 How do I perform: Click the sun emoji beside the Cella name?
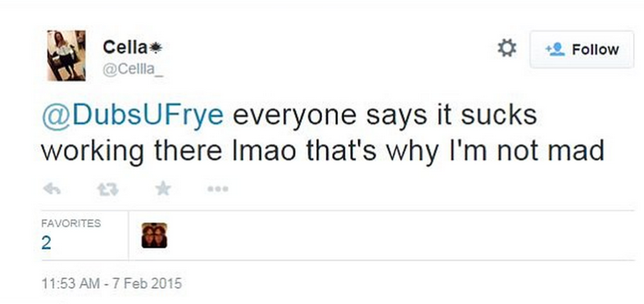tap(155, 48)
